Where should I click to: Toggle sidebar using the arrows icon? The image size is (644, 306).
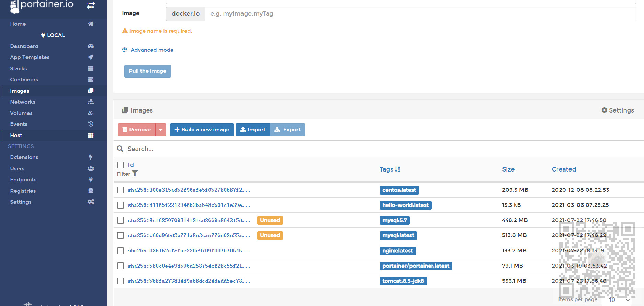(x=91, y=5)
